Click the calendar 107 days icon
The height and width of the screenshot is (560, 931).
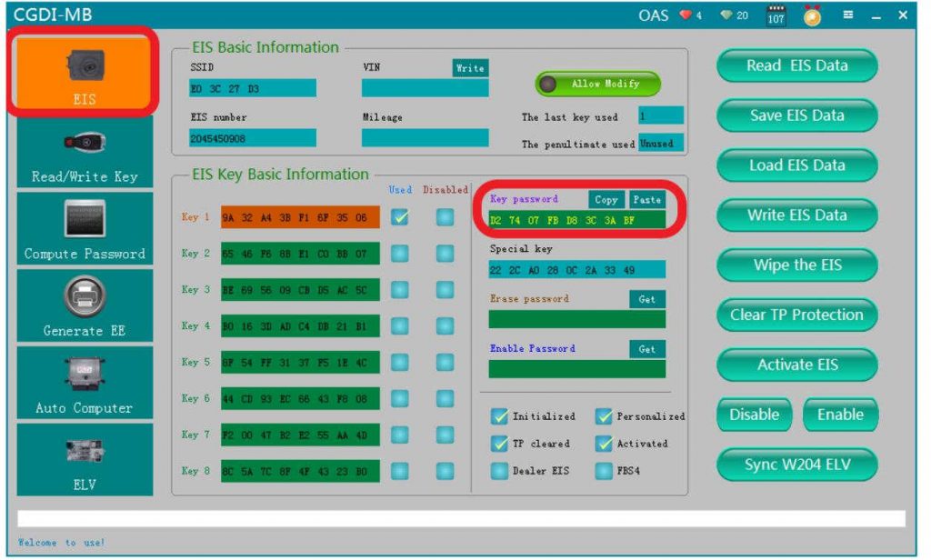tap(776, 15)
